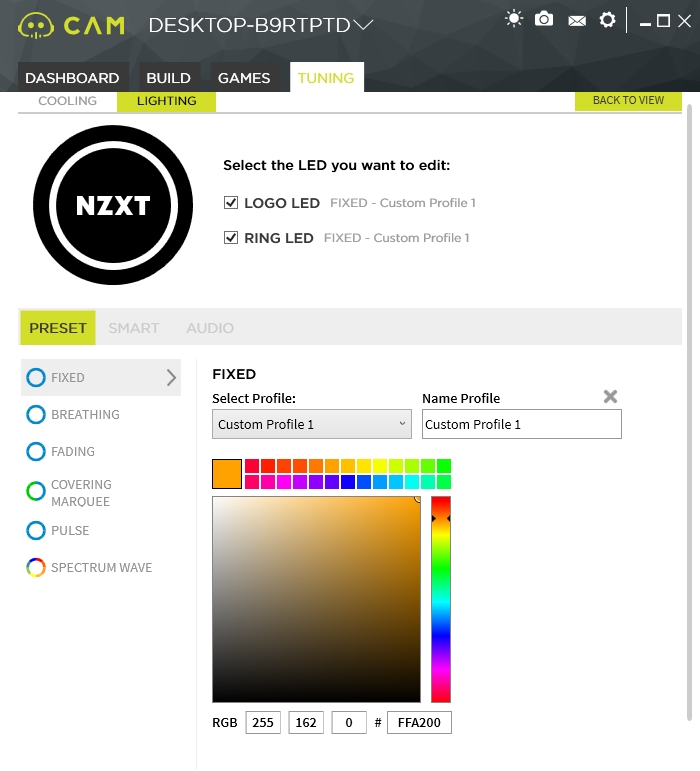
Task: Click the vertical scrollbar on right edge
Action: tap(689, 413)
